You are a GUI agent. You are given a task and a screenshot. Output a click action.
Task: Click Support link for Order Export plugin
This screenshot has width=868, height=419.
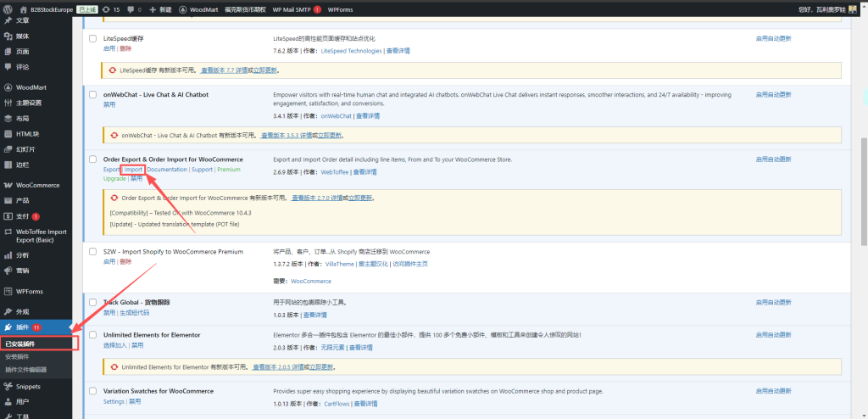[202, 170]
